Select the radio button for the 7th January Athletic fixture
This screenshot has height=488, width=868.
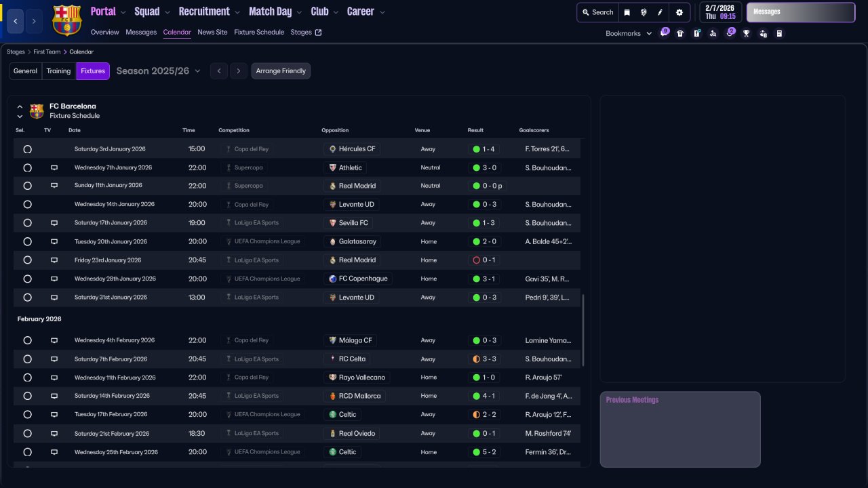[x=27, y=167]
